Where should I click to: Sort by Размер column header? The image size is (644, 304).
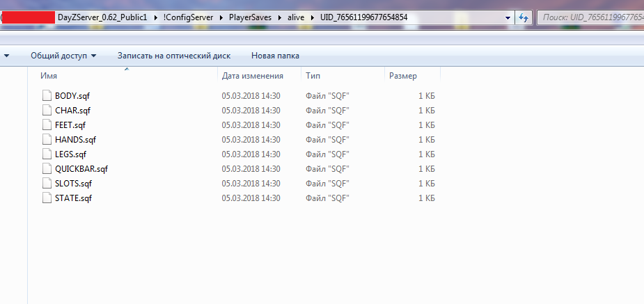[403, 76]
